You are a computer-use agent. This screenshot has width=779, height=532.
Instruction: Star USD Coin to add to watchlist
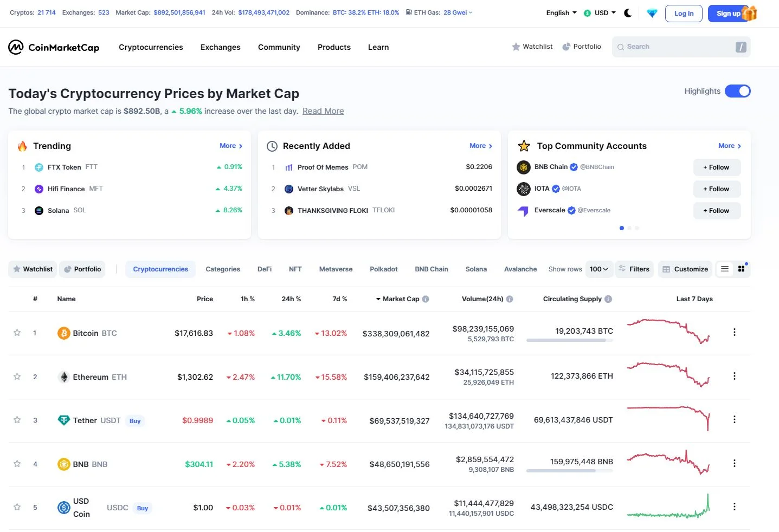point(17,507)
